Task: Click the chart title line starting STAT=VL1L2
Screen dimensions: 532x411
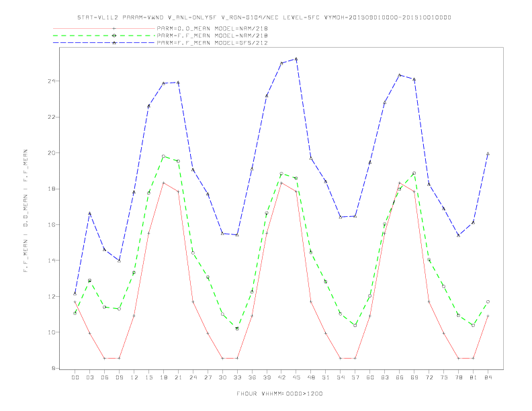Action: click(264, 17)
